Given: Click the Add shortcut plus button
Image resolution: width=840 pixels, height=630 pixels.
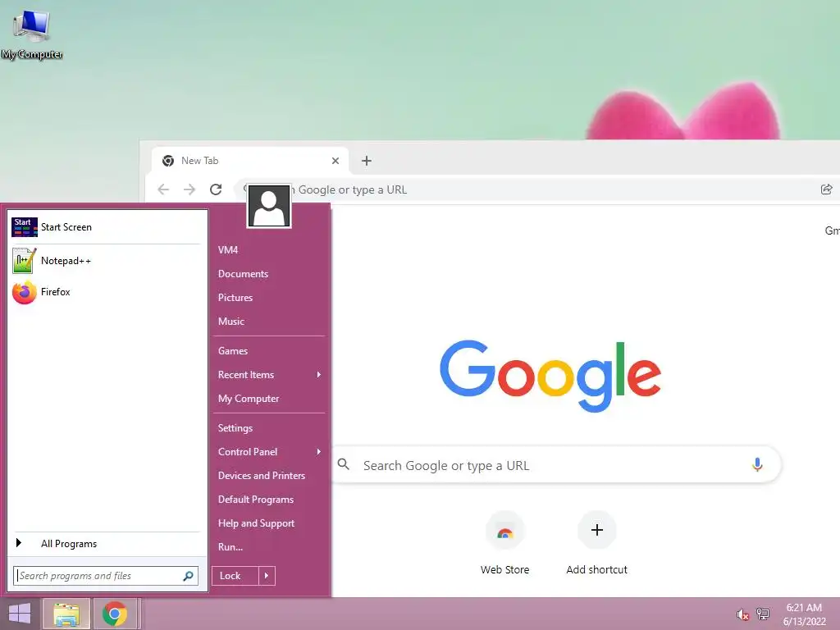Looking at the screenshot, I should point(597,531).
